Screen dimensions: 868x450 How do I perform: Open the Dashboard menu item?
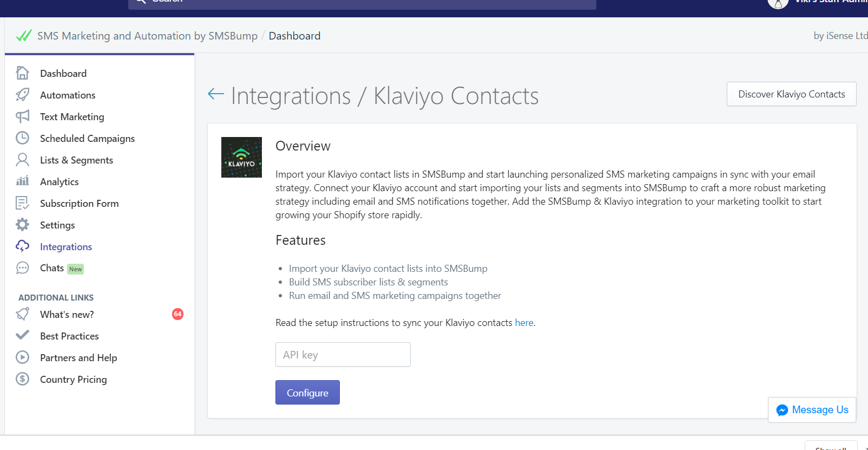pyautogui.click(x=63, y=73)
